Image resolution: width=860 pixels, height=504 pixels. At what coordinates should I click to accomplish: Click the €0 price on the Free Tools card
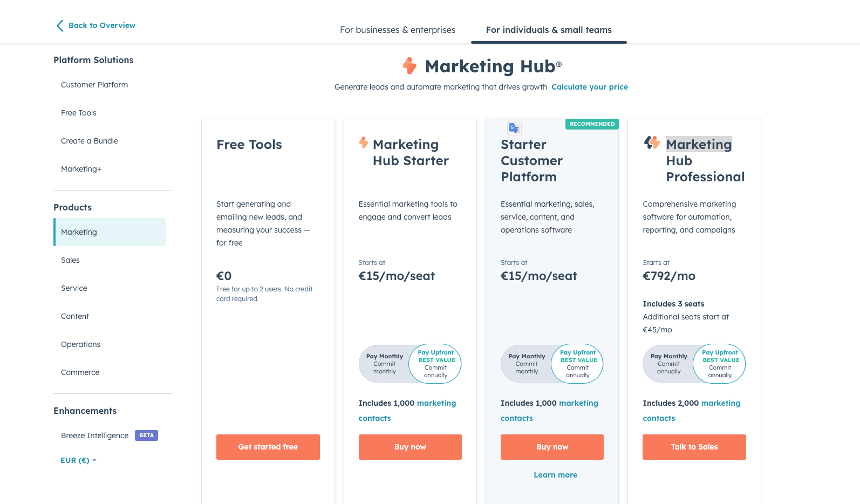224,276
